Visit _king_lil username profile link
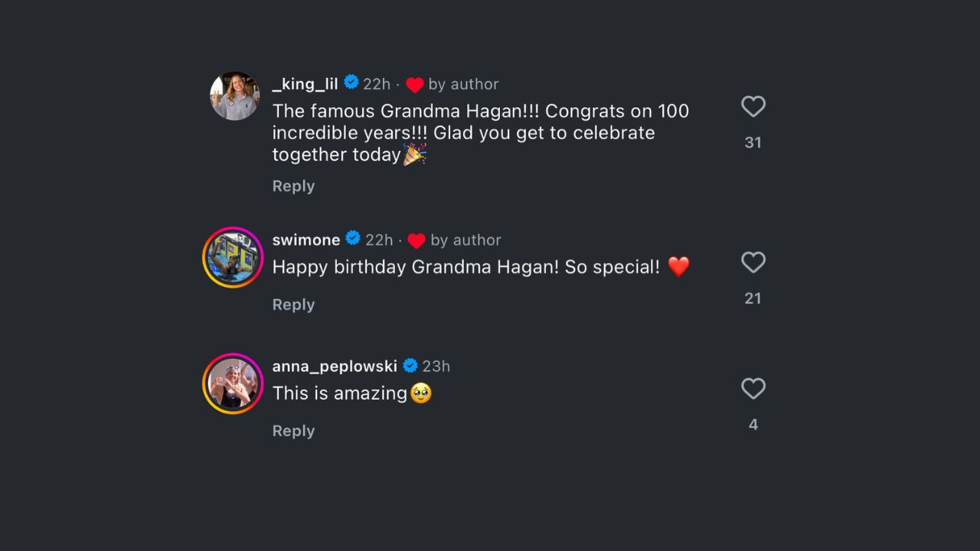This screenshot has width=980, height=551. click(305, 84)
